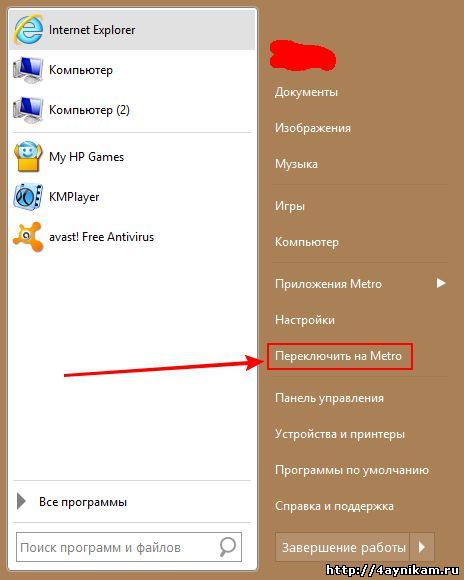This screenshot has height=580, width=464.
Task: Launch My HP Games via its icon
Action: point(28,157)
